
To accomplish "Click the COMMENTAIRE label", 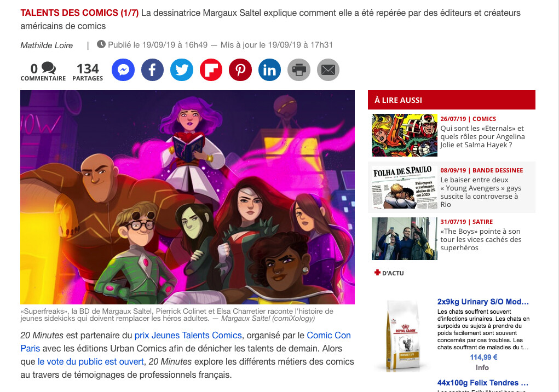I will [43, 78].
